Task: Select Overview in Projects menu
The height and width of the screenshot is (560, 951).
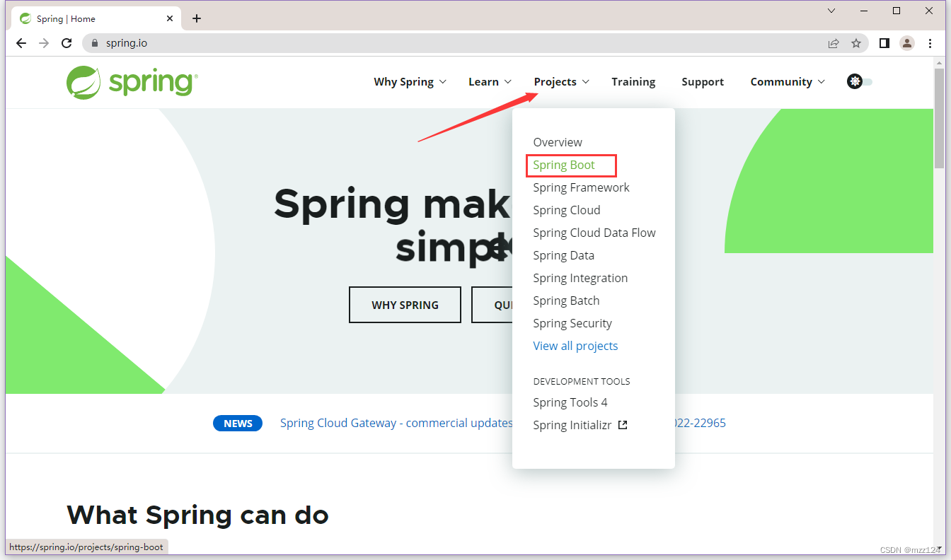Action: tap(558, 142)
